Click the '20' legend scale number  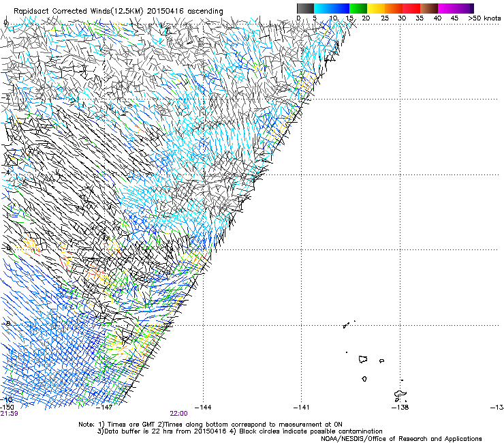(366, 18)
